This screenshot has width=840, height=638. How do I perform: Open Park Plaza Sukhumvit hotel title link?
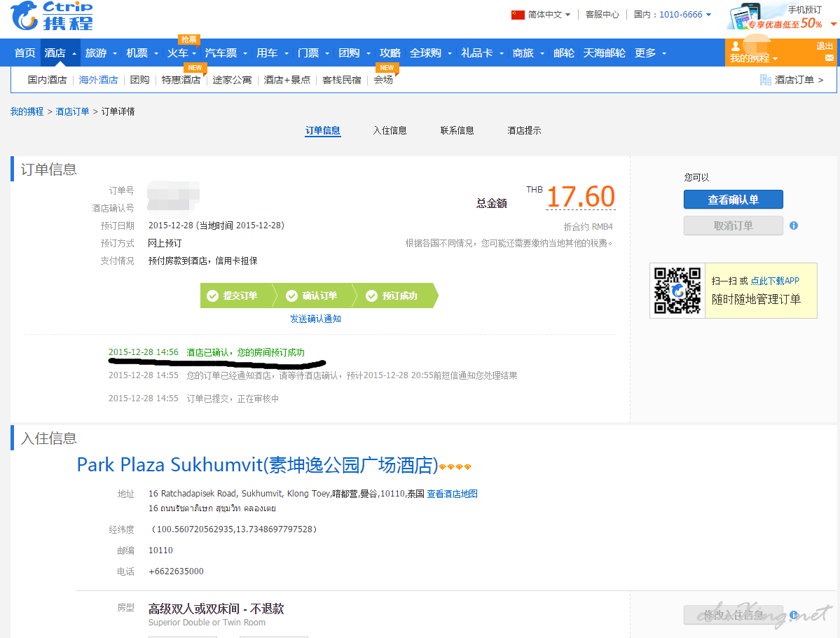pos(258,465)
